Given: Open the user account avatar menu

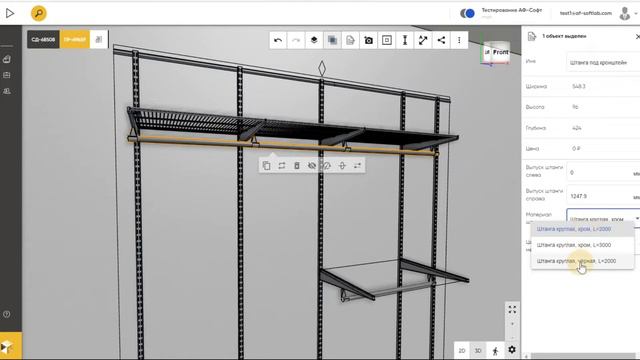Looking at the screenshot, I should [x=625, y=13].
